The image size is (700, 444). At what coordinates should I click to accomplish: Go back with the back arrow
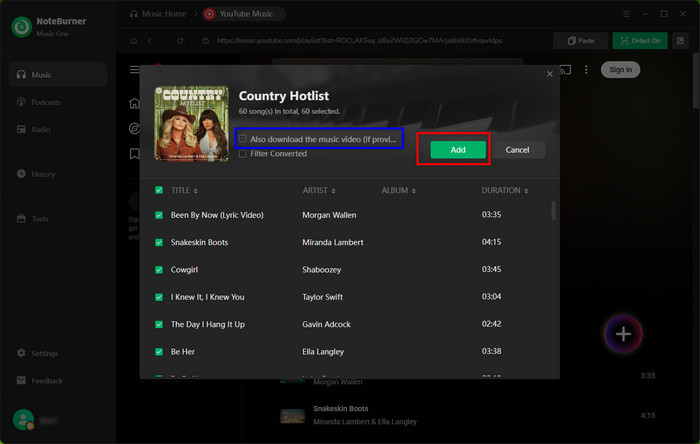click(x=150, y=41)
